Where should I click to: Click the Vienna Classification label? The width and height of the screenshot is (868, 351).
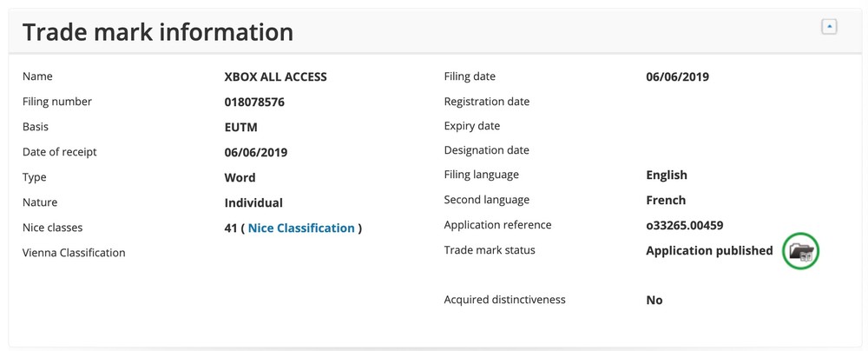click(x=74, y=253)
